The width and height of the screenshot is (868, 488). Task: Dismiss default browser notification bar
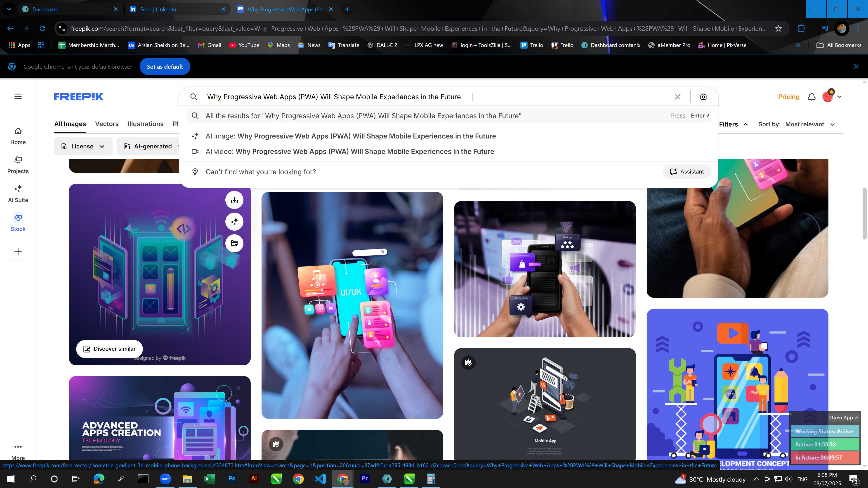click(x=856, y=67)
